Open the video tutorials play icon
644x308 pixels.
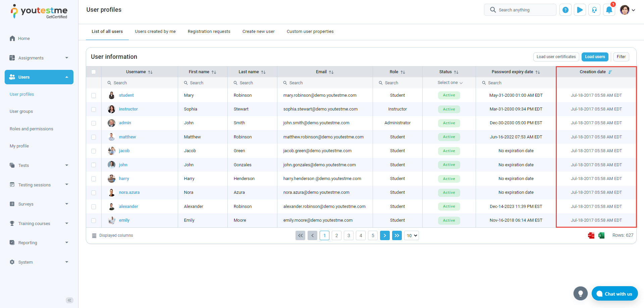pyautogui.click(x=580, y=10)
